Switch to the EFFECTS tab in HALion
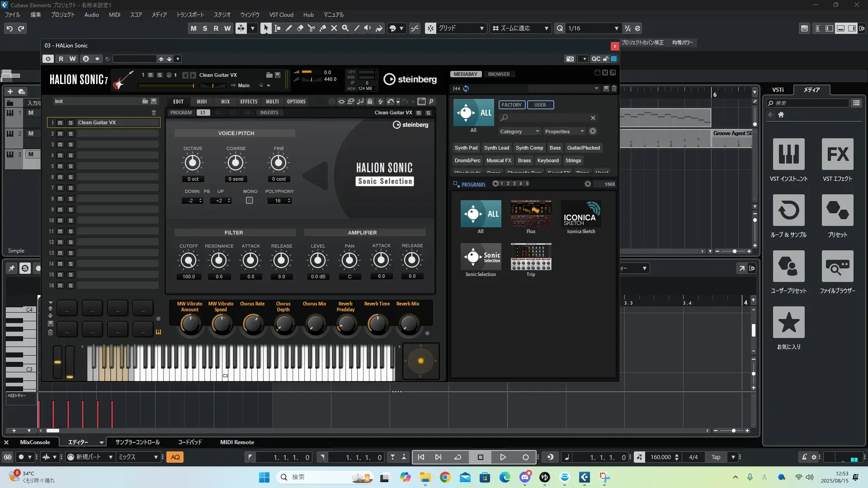Viewport: 868px width, 488px height. click(249, 102)
